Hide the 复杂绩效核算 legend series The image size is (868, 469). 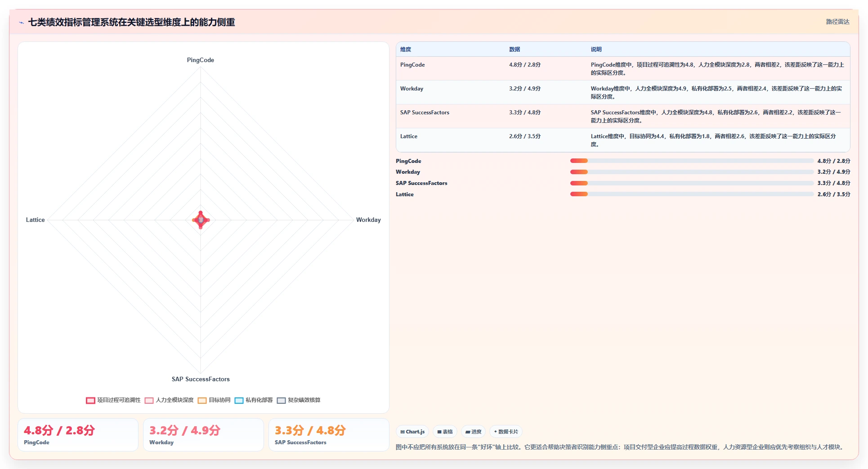click(299, 400)
